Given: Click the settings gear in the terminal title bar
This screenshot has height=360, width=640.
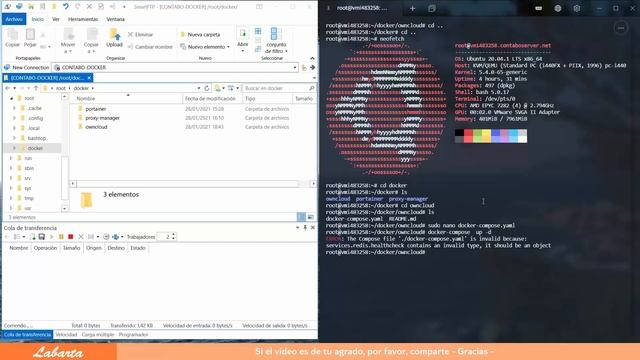Looking at the screenshot, I should [576, 8].
